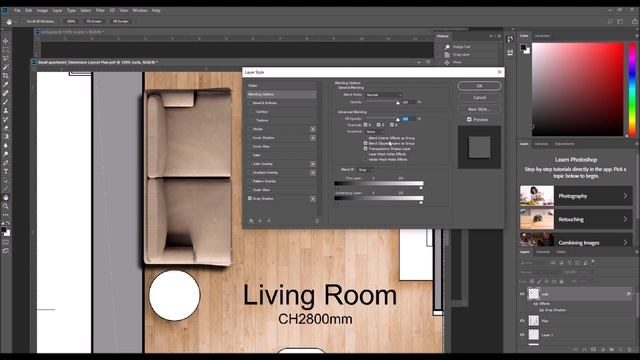Toggle Blend Clipped Layers as Group

[x=365, y=144]
